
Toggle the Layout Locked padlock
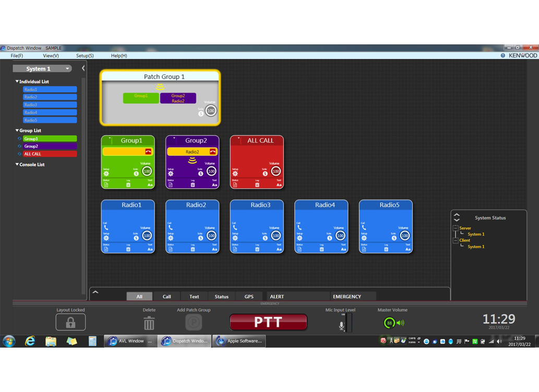point(70,322)
